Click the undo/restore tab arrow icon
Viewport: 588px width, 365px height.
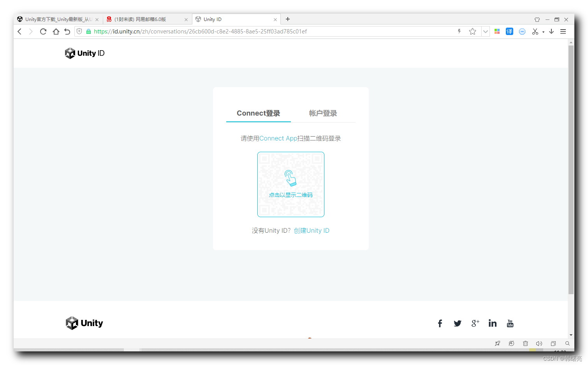point(67,32)
